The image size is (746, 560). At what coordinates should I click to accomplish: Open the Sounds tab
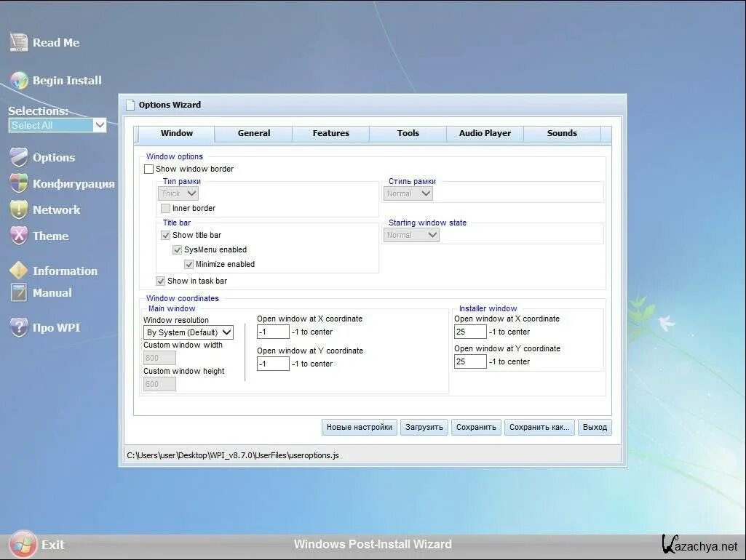click(562, 133)
